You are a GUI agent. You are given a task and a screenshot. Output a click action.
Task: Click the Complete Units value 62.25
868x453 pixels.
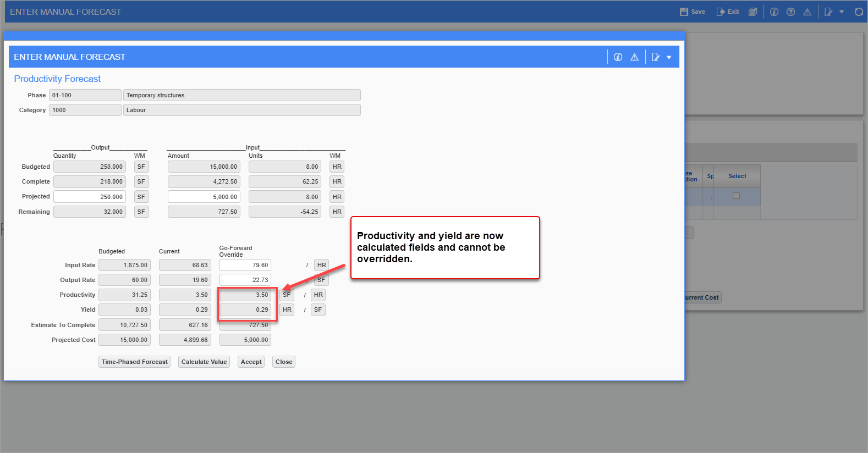pos(285,181)
